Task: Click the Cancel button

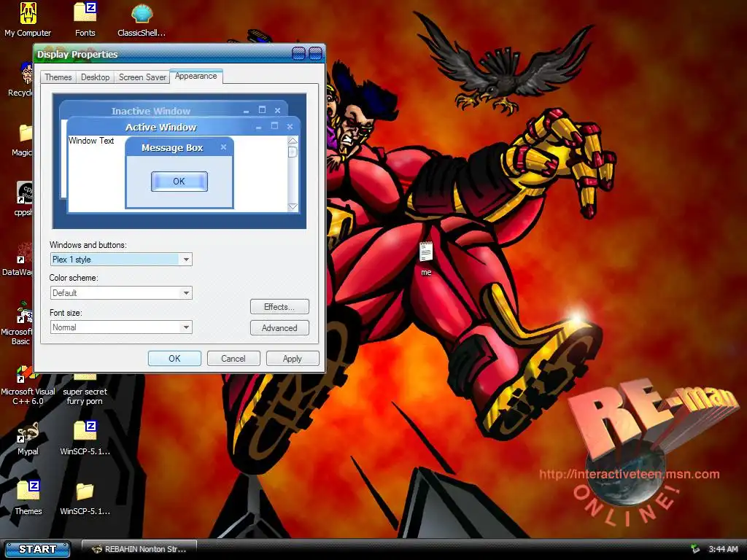Action: tap(233, 358)
